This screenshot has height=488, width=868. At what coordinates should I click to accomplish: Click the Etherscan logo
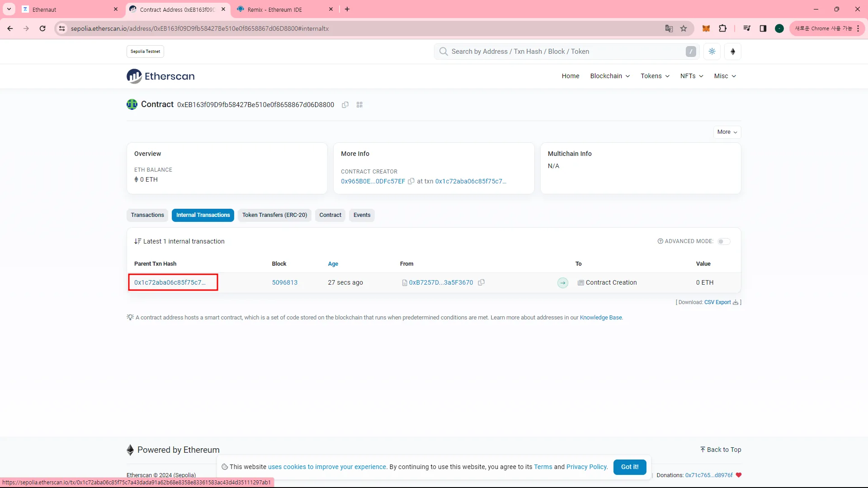160,76
